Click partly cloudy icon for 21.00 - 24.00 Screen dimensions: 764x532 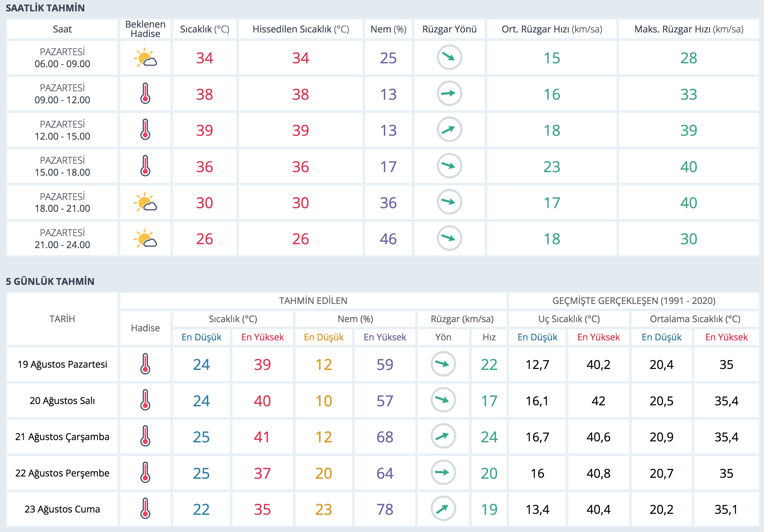point(145,238)
